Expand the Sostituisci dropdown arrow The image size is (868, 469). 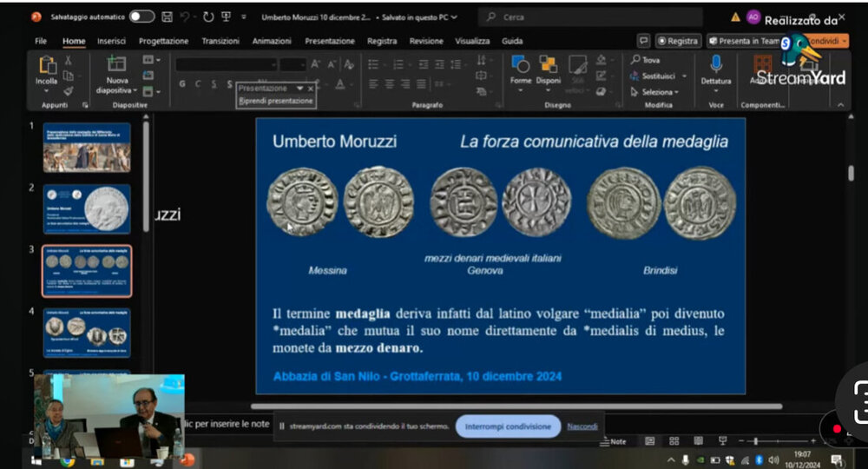click(x=683, y=76)
